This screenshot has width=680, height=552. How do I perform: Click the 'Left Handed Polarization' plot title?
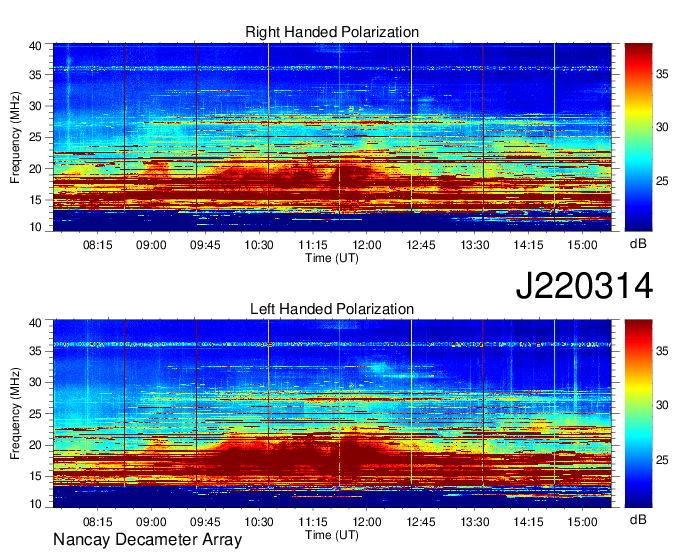(332, 309)
